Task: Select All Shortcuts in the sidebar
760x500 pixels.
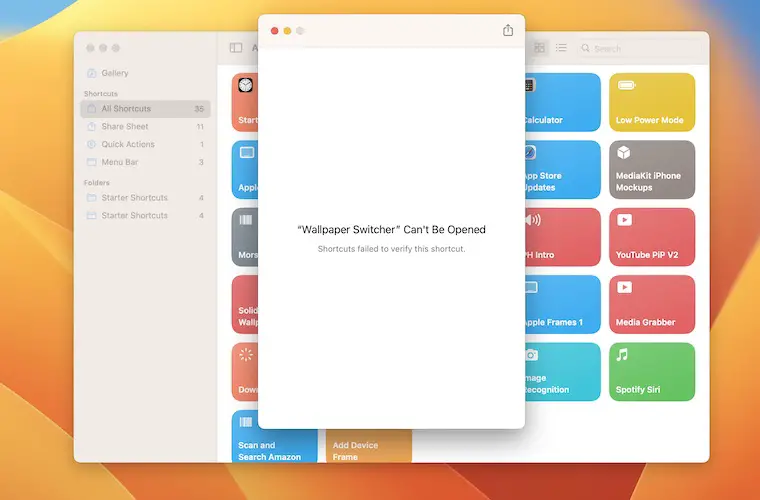Action: [x=126, y=109]
